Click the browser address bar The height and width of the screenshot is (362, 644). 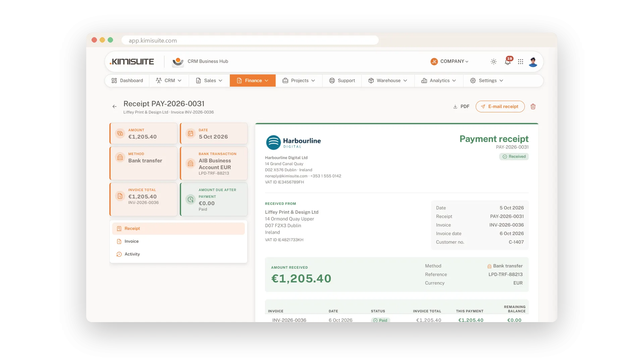click(250, 40)
